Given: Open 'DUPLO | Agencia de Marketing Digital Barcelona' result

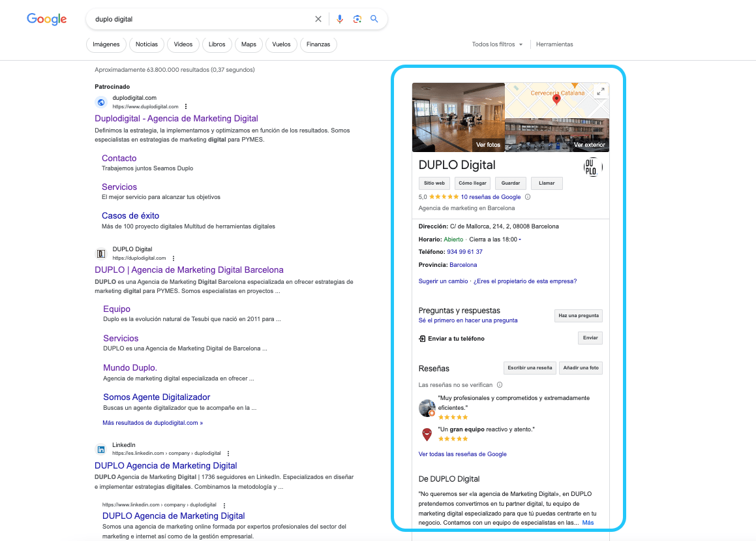Looking at the screenshot, I should point(189,270).
